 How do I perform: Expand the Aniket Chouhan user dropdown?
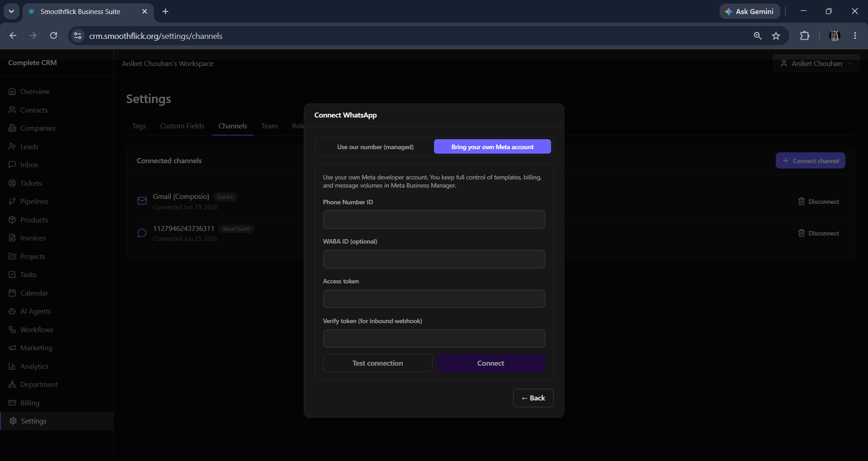click(816, 64)
